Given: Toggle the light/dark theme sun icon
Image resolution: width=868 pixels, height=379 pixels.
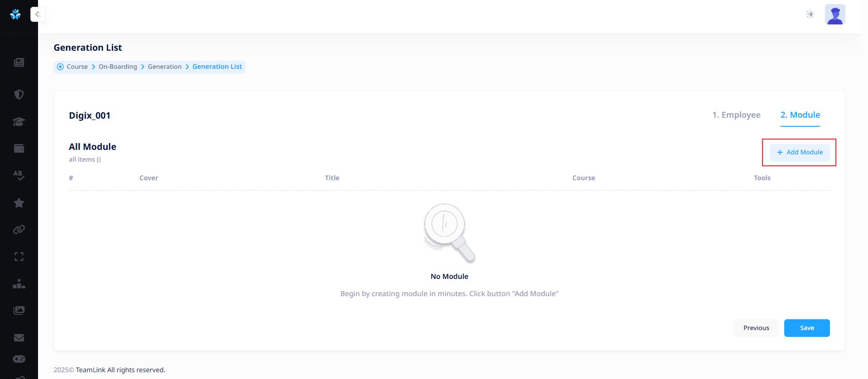Looking at the screenshot, I should coord(810,14).
